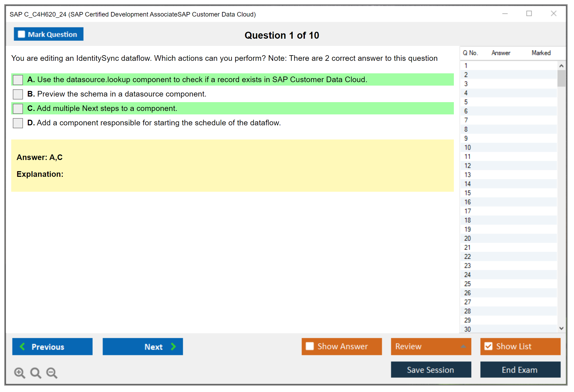574x392 pixels.
Task: Click the zoom out magnifier icon
Action: (52, 373)
